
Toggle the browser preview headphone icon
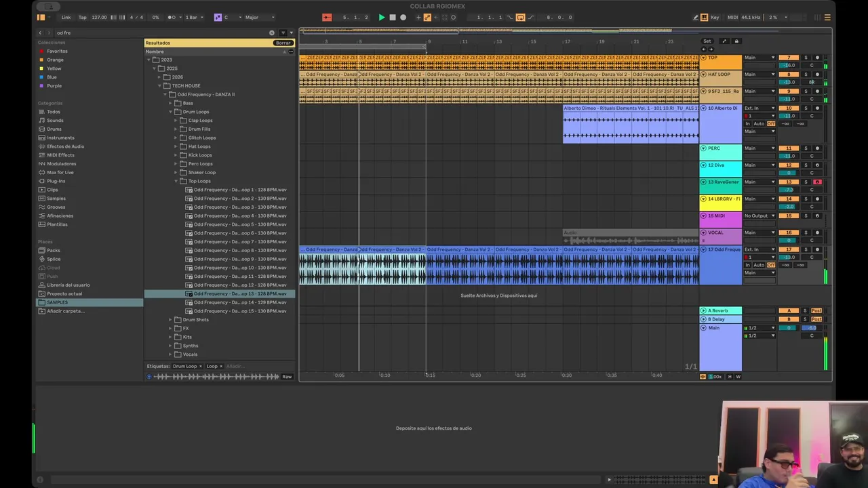[149, 377]
